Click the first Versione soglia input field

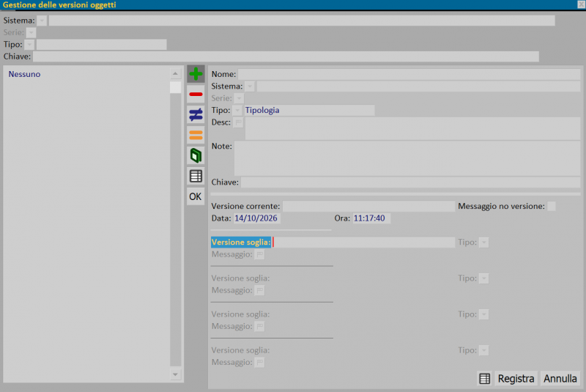coord(363,242)
